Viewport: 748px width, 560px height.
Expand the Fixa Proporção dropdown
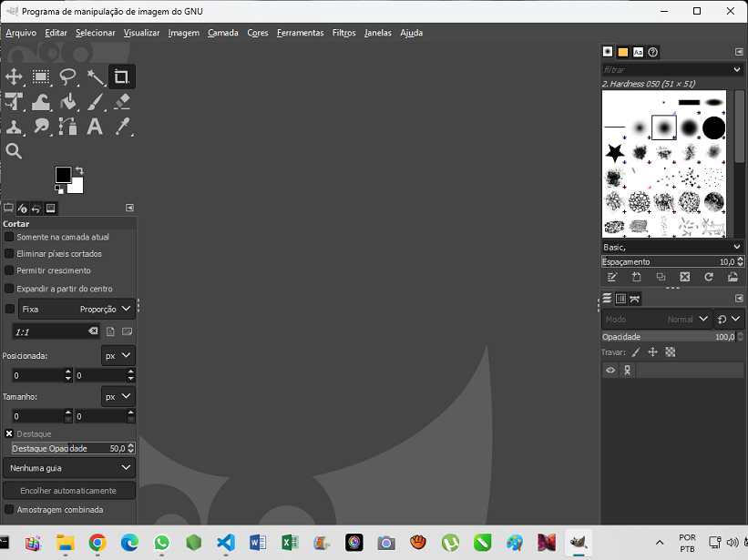(x=77, y=309)
